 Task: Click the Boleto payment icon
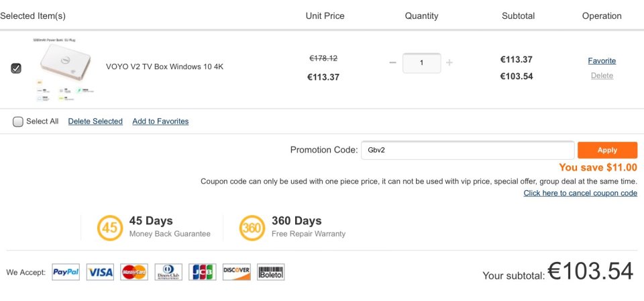click(270, 272)
